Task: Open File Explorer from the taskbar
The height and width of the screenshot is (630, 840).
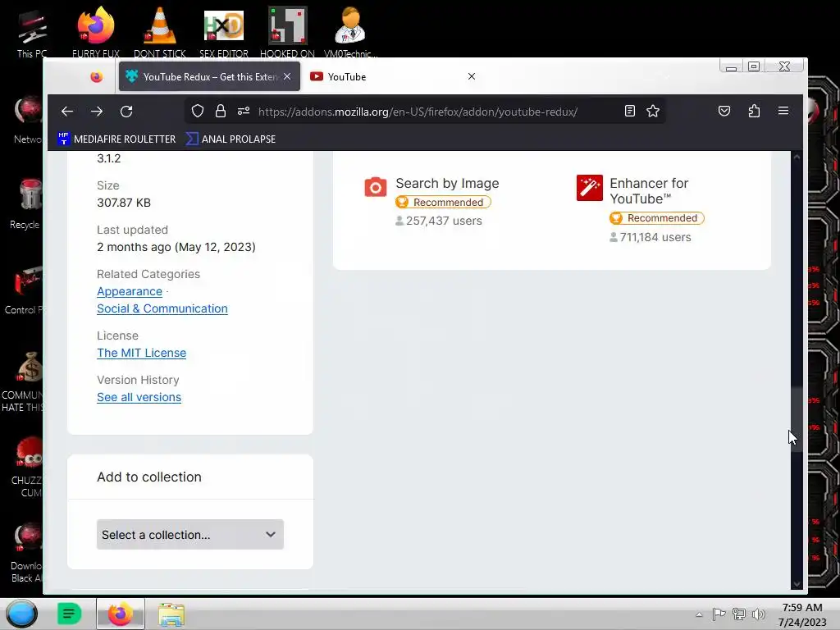Action: point(171,614)
